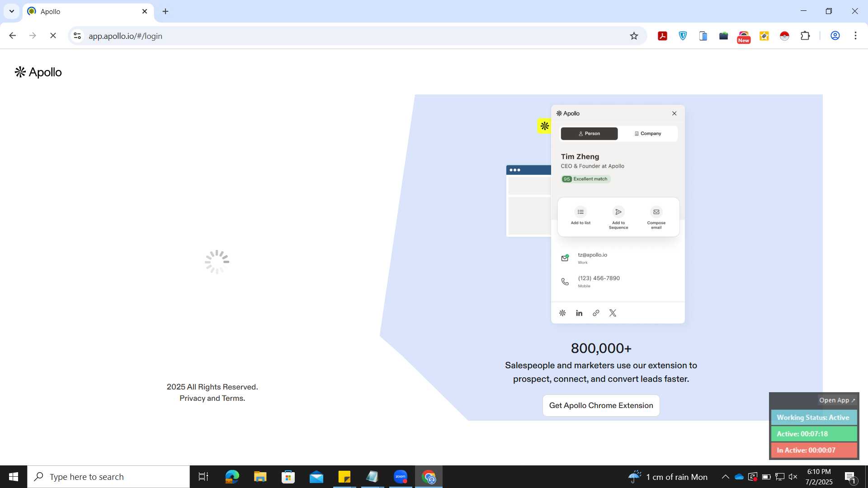Click the Add to list icon
Image resolution: width=868 pixels, height=488 pixels.
pyautogui.click(x=580, y=212)
